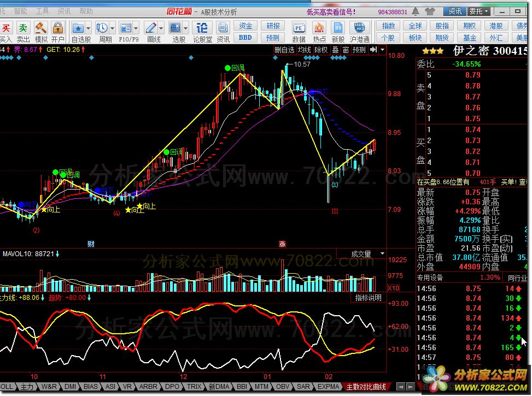532x396 pixels.
Task: Open 指标说明 indicator description
Action: coord(368,298)
